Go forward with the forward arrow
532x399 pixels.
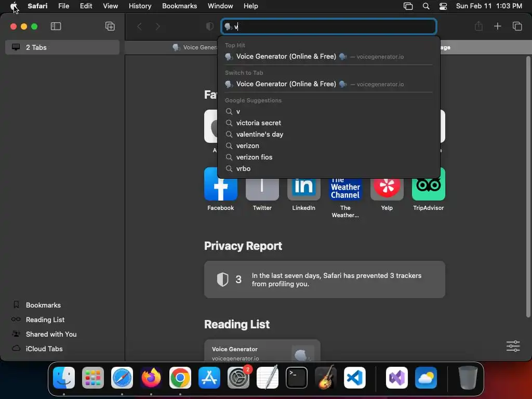click(157, 26)
